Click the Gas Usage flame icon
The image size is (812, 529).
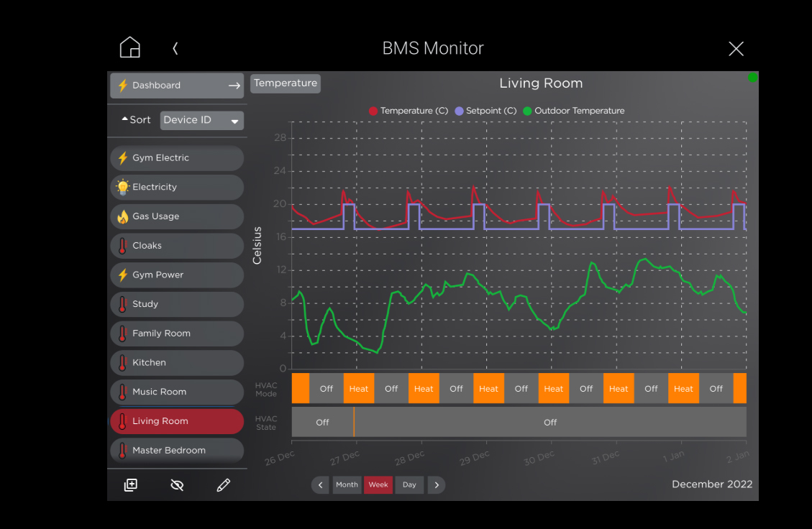pos(123,216)
